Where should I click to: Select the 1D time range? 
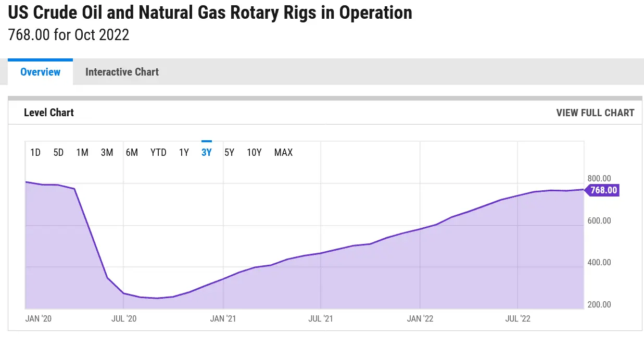35,153
